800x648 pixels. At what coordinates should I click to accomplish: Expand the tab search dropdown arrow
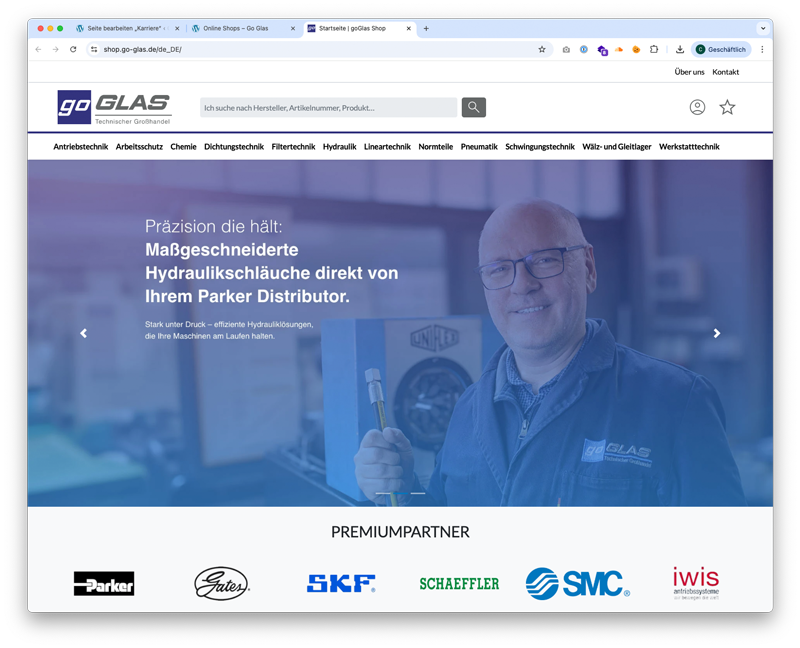[763, 28]
